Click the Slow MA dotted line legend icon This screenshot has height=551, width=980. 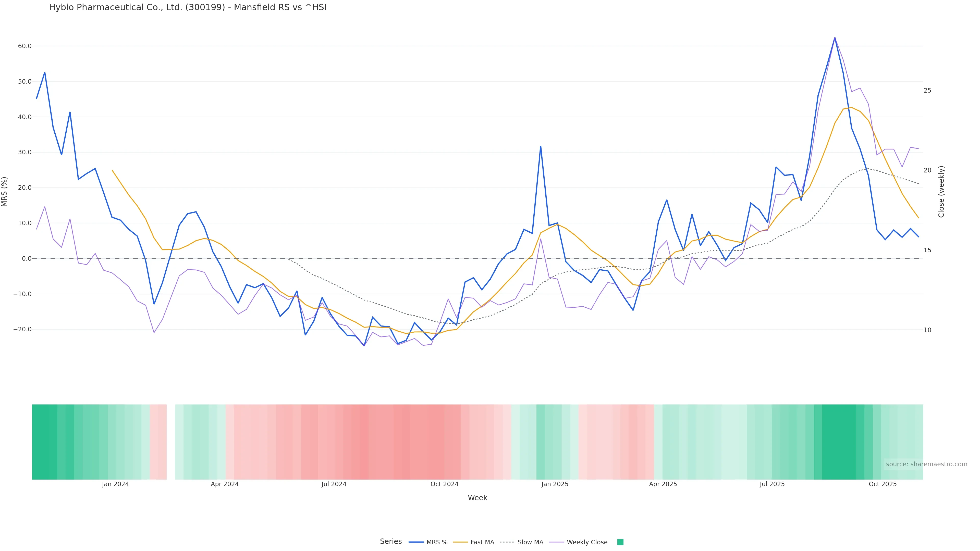507,542
